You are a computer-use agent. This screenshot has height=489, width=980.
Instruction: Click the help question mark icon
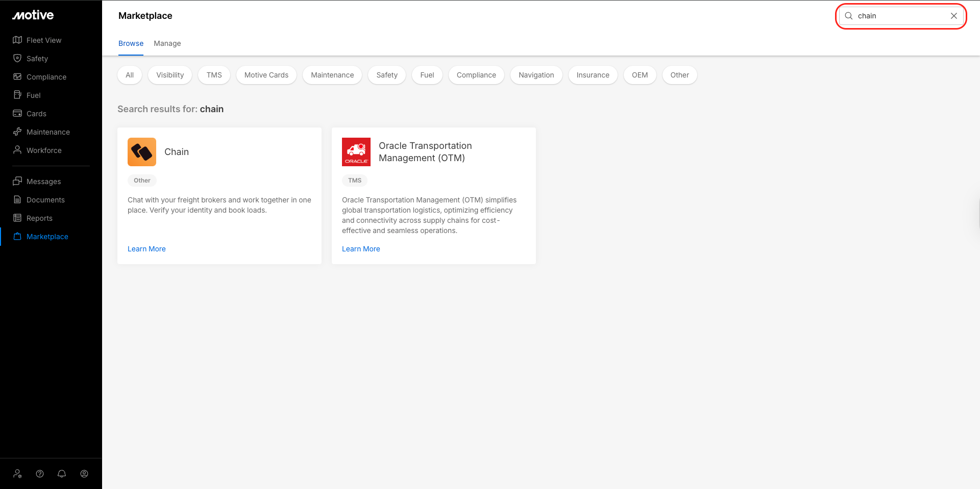40,474
